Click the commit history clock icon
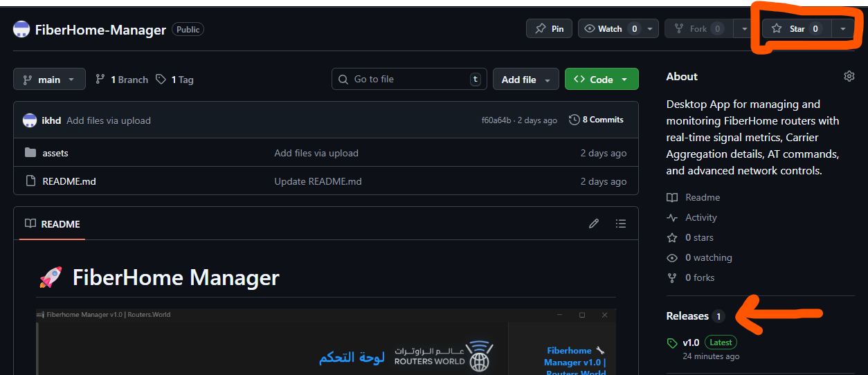Screen dimensions: 868x375 coord(575,120)
